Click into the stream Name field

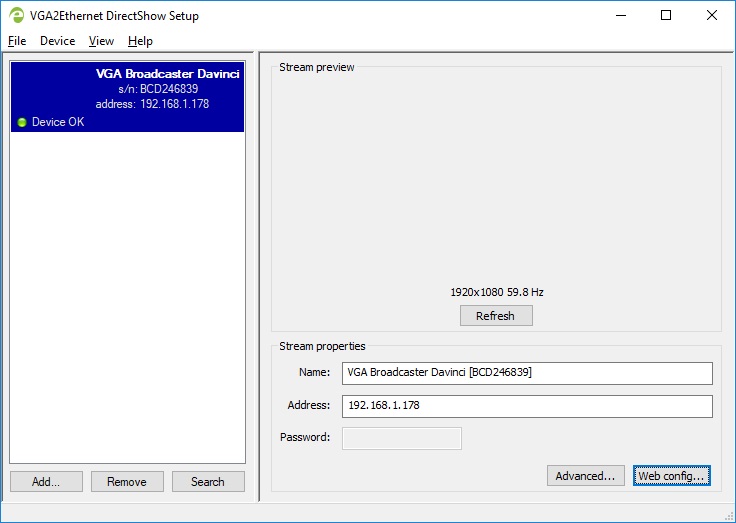[527, 373]
